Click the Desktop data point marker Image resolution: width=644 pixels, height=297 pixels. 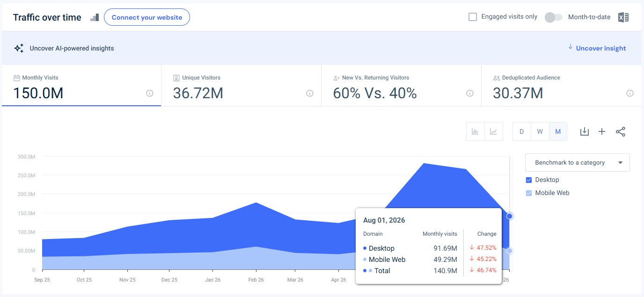(x=510, y=216)
